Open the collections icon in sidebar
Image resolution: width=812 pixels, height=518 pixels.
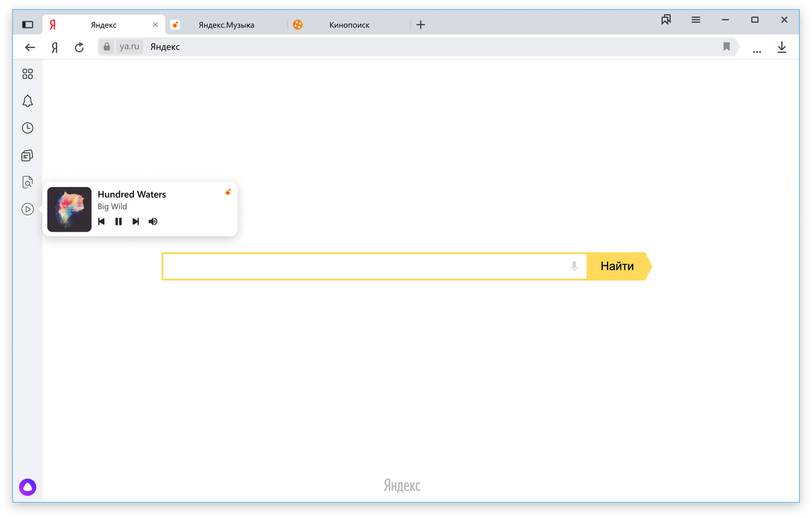tap(28, 155)
